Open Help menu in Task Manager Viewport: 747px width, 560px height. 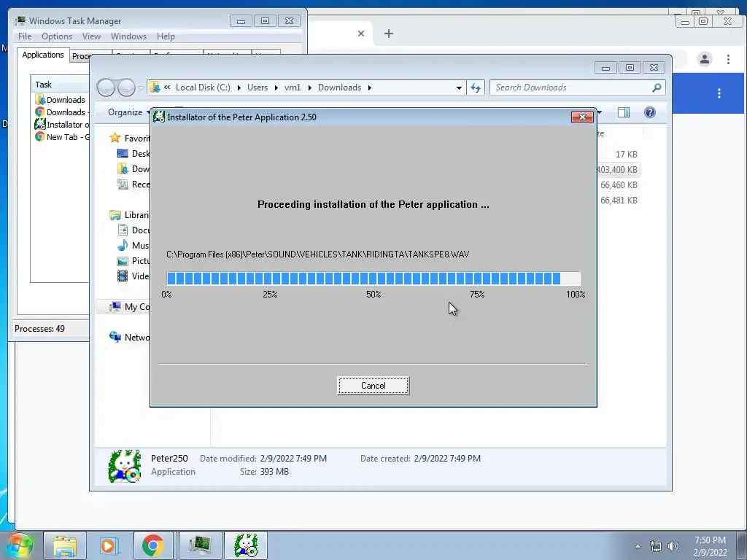(166, 36)
